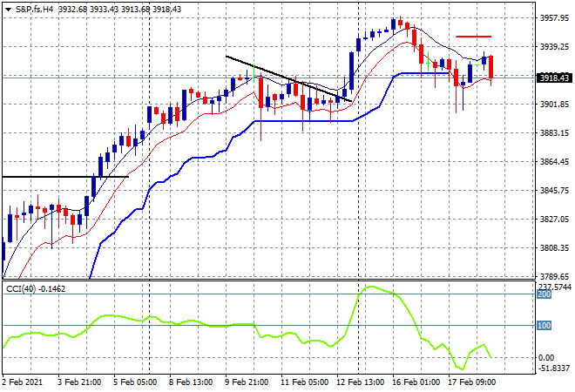
Task: Click the 200 level label in CCI panel
Action: pyautogui.click(x=544, y=294)
